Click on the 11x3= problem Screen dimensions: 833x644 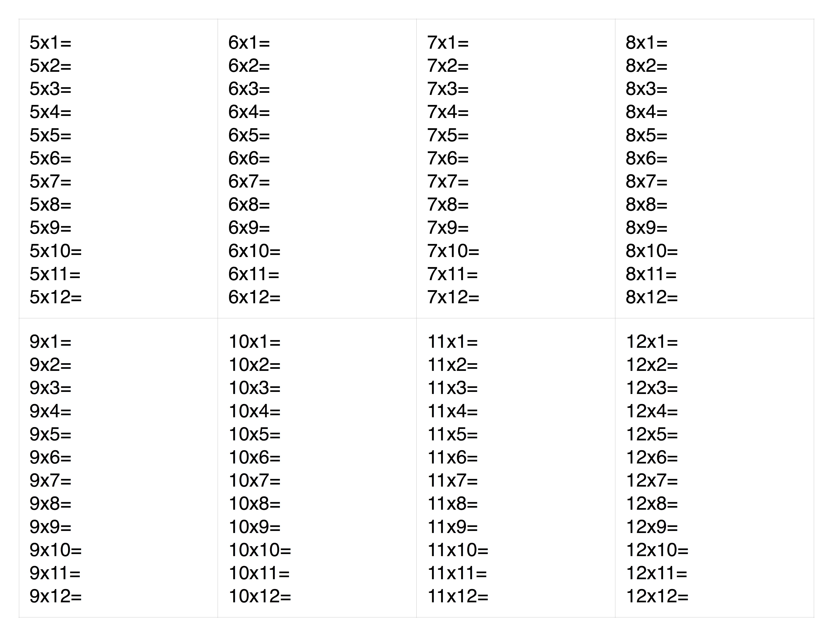[453, 388]
